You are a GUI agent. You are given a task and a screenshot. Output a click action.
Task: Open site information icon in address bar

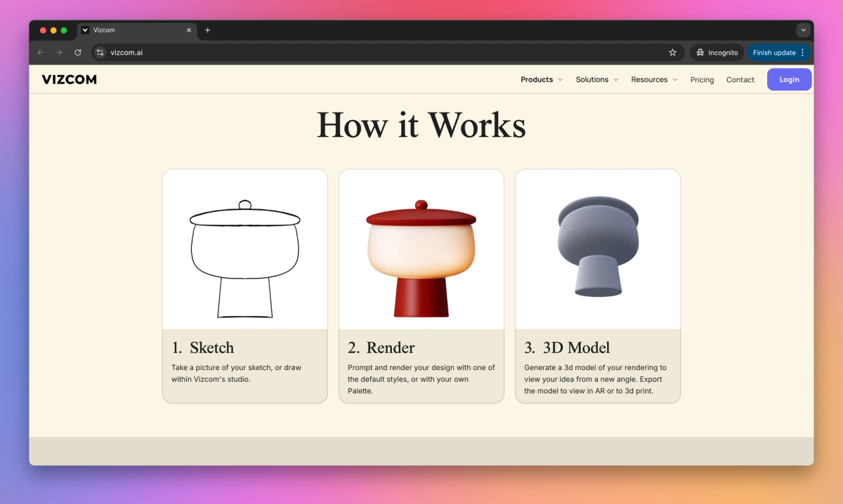click(x=100, y=53)
